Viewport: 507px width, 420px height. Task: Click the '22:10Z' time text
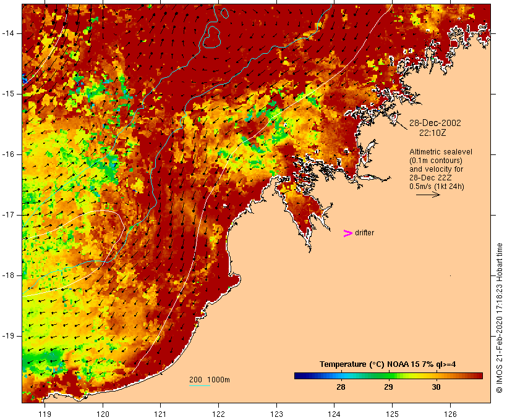point(433,132)
